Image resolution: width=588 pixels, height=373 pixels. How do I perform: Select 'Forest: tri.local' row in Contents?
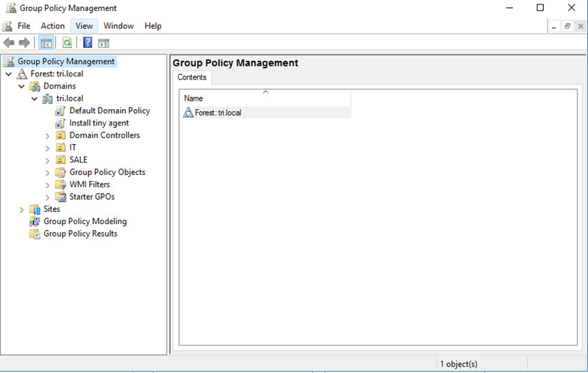coord(266,113)
